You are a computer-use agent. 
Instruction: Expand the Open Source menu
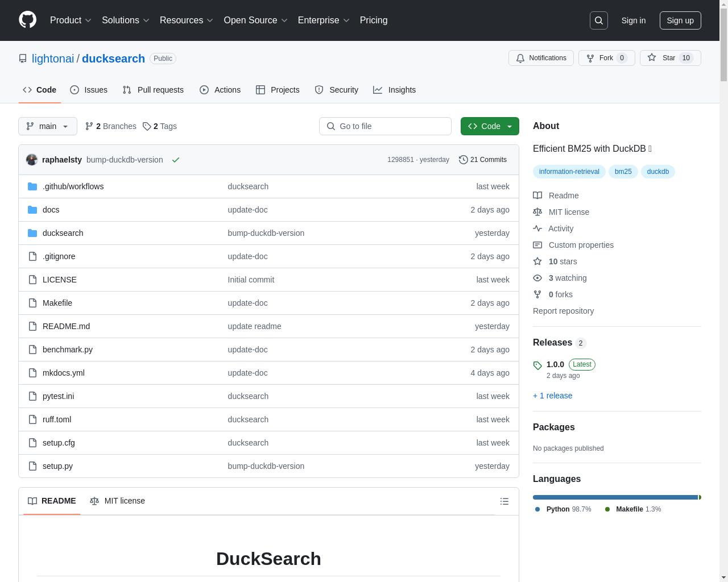coord(255,20)
